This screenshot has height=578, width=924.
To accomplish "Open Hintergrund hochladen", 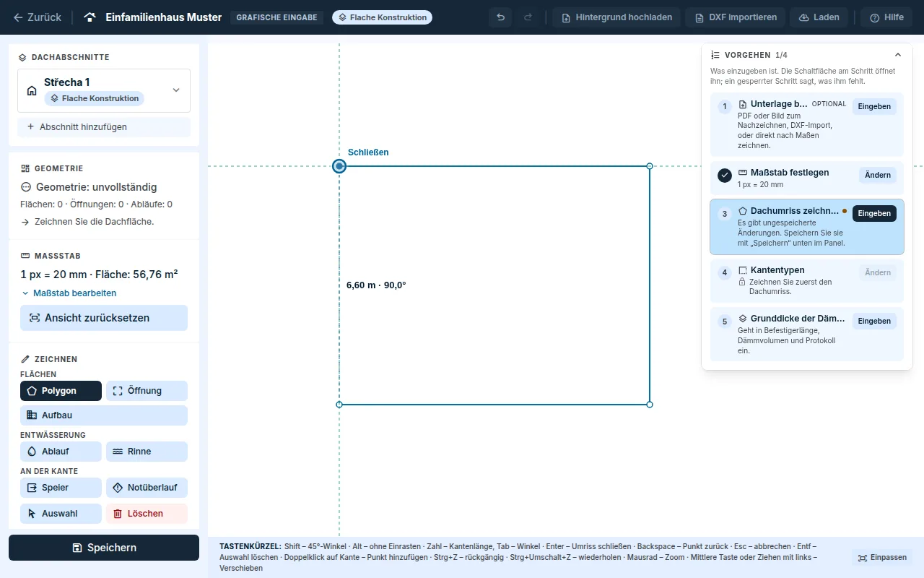I will click(x=616, y=17).
